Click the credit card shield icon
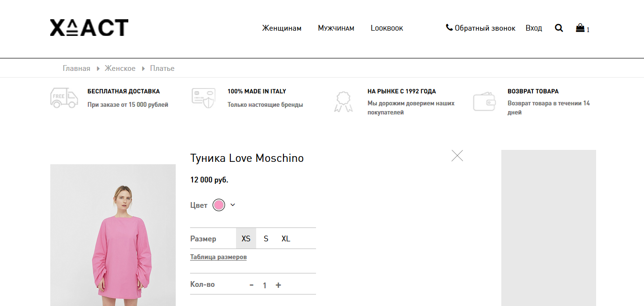The width and height of the screenshot is (644, 306). (x=203, y=98)
